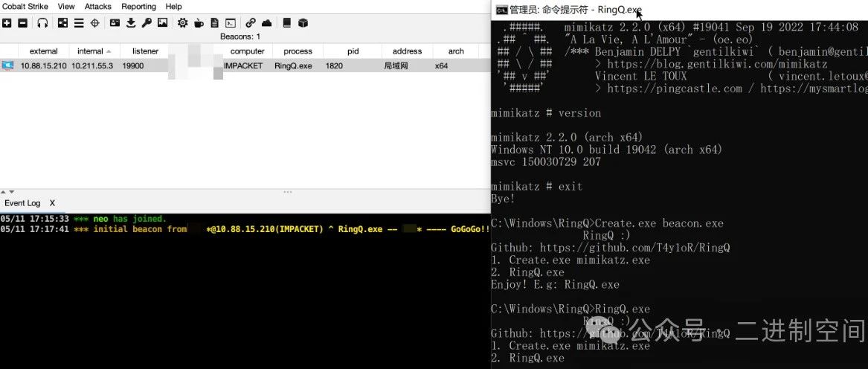Select the Event Log tab
The width and height of the screenshot is (868, 369).
(x=22, y=203)
